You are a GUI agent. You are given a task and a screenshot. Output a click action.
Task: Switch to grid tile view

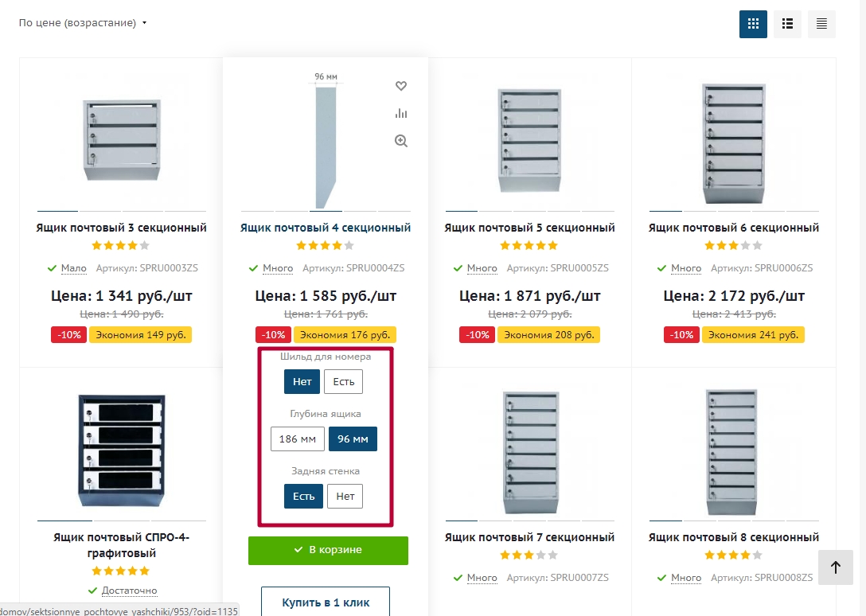pyautogui.click(x=752, y=24)
